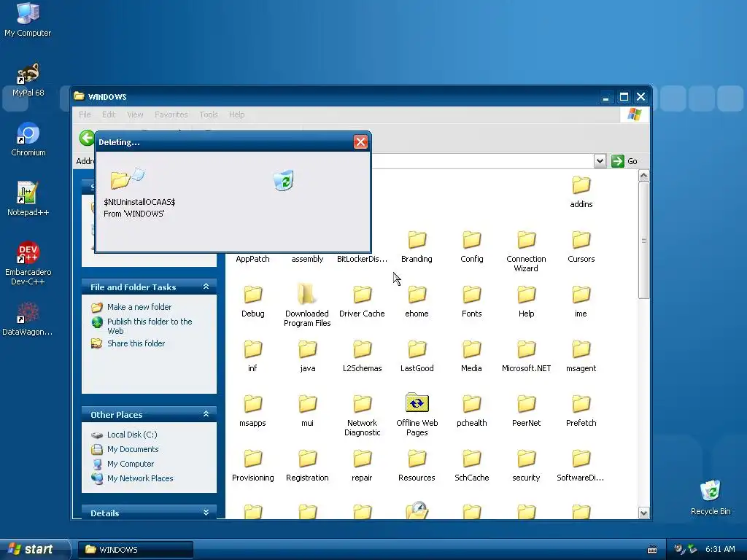Click Make a new folder link
The image size is (747, 560).
coord(139,307)
